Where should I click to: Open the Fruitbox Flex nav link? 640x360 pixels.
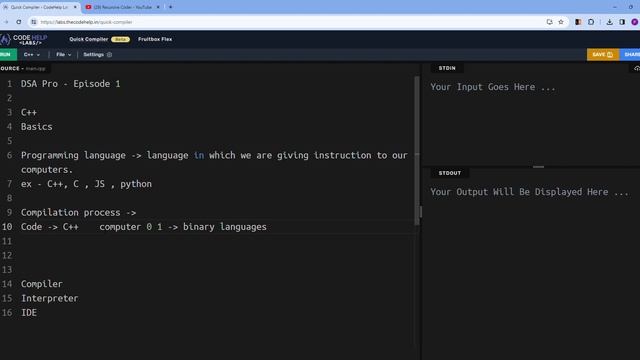coord(155,39)
